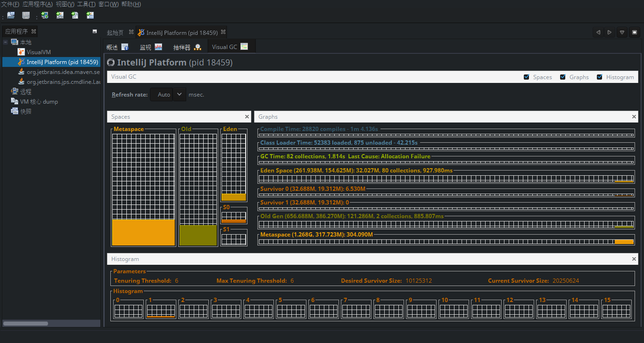The height and width of the screenshot is (343, 644).
Task: Close the 应用程序 panel tab
Action: tap(33, 32)
